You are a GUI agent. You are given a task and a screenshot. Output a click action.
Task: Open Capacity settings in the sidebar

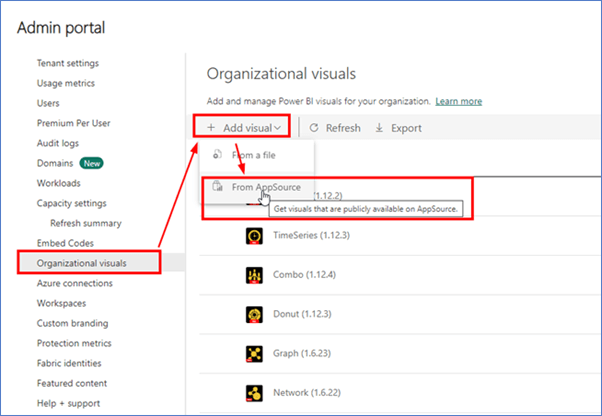[x=72, y=203]
